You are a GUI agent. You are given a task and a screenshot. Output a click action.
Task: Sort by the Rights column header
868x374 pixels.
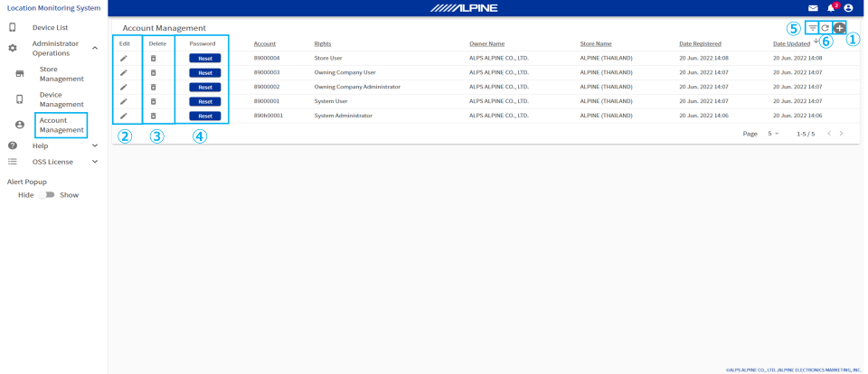(x=323, y=43)
